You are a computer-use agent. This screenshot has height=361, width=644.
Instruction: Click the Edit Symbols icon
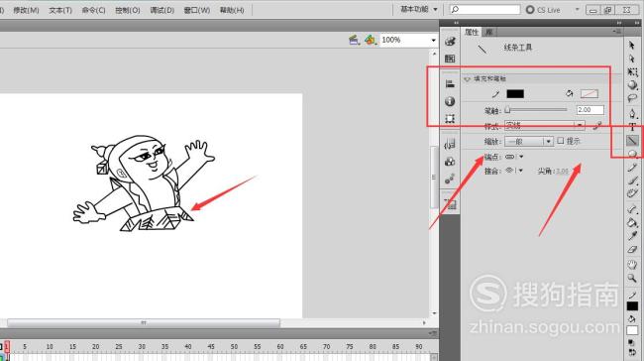[x=371, y=40]
